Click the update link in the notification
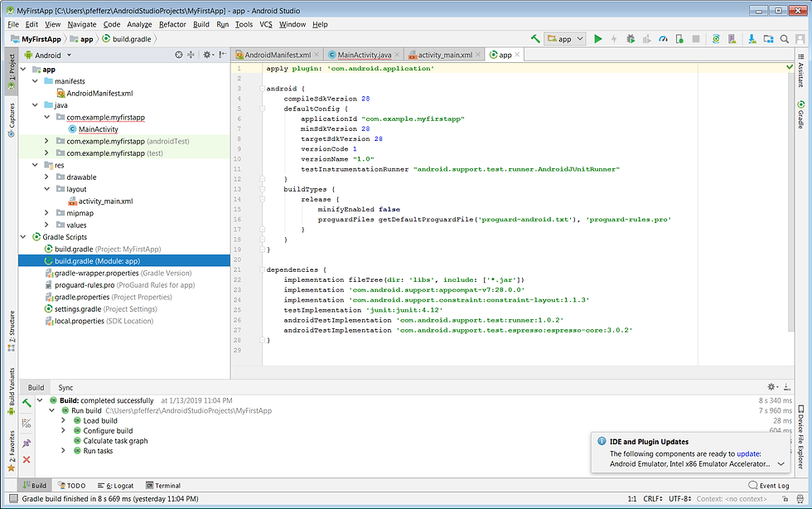This screenshot has width=812, height=509. [748, 453]
